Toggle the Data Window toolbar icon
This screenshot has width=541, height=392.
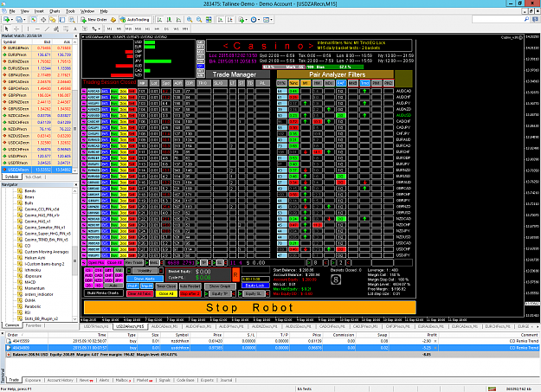coord(43,20)
